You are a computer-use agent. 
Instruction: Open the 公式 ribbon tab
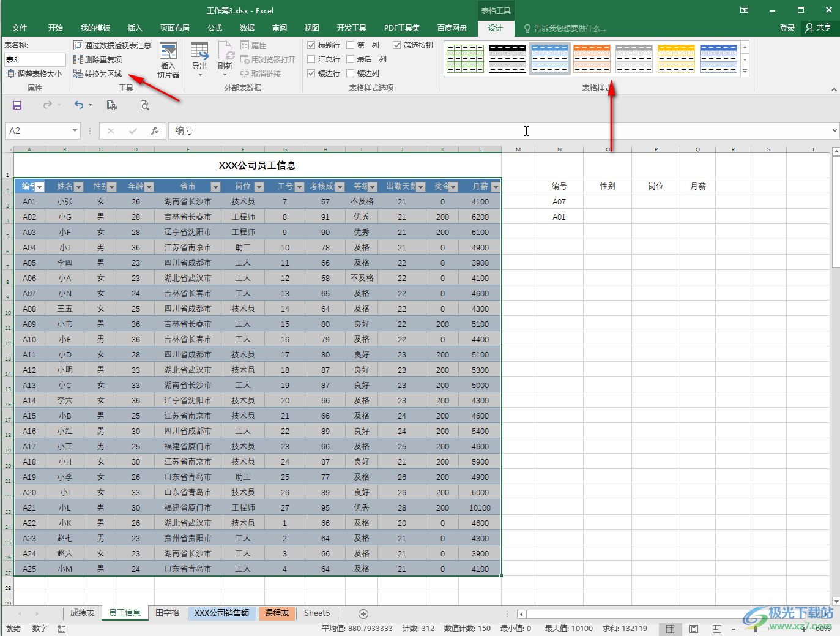tap(215, 28)
